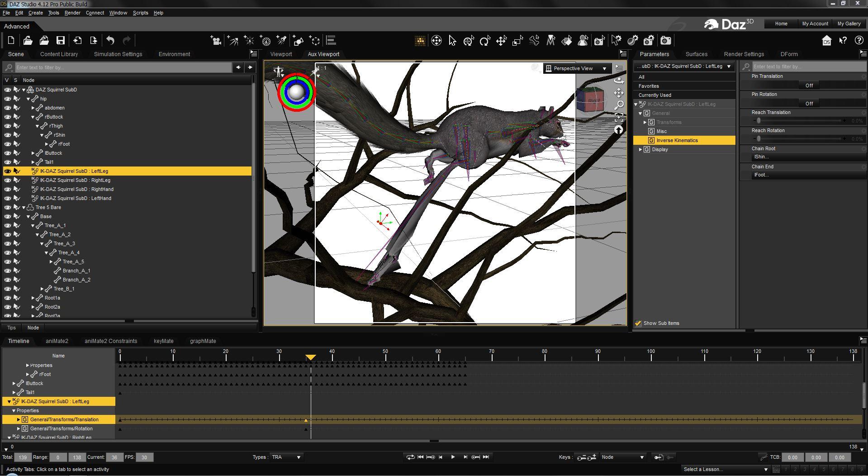Toggle Show Sub Items checkbox
The image size is (868, 476).
tap(638, 323)
